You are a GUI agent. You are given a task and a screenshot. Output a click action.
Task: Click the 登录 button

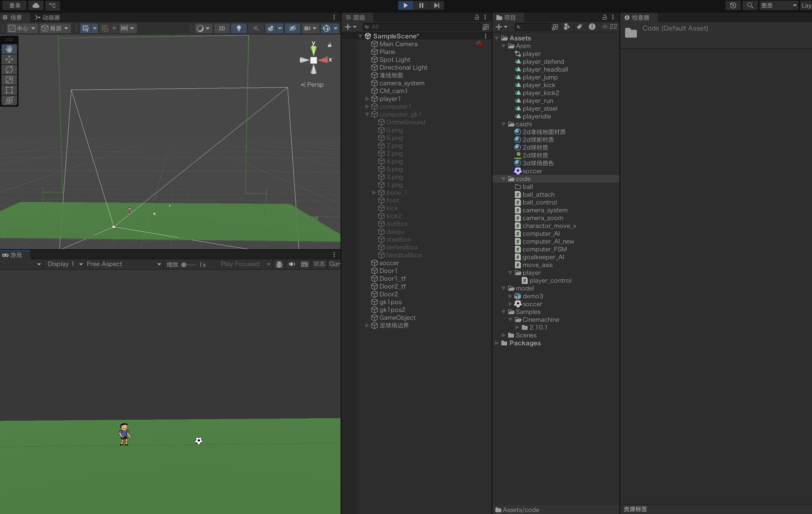tap(15, 5)
